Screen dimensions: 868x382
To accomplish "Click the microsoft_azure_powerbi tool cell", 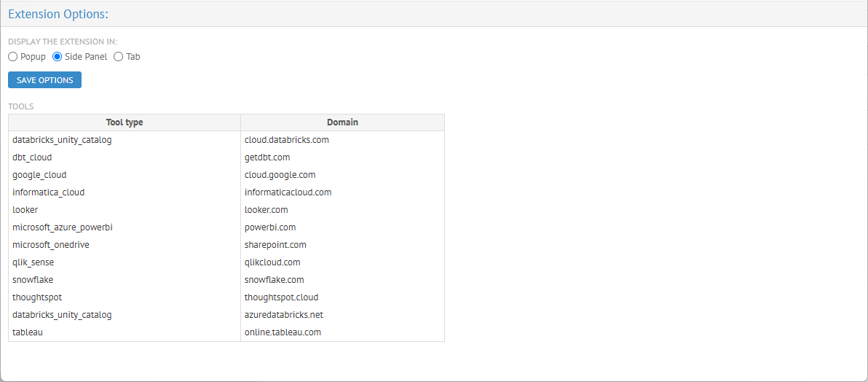I will pos(63,227).
